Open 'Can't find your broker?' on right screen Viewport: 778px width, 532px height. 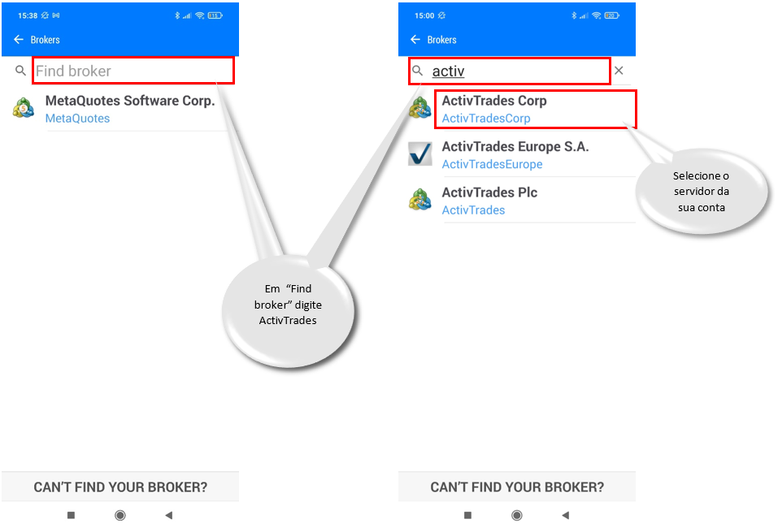[517, 487]
